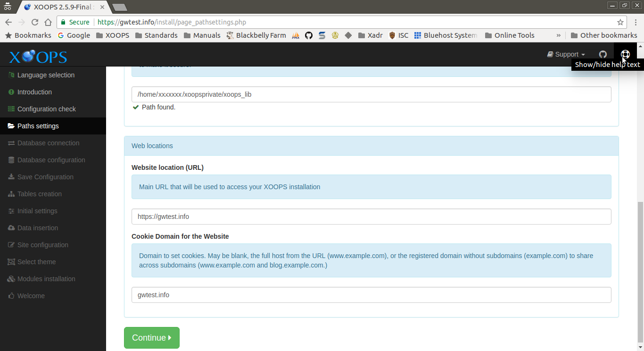Go to browser home icon
644x351 pixels.
click(x=48, y=22)
